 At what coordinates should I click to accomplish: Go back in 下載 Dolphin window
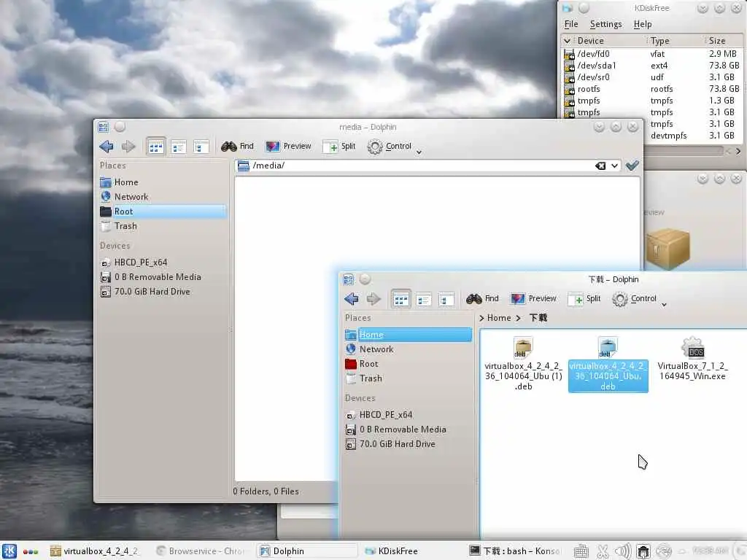(352, 299)
